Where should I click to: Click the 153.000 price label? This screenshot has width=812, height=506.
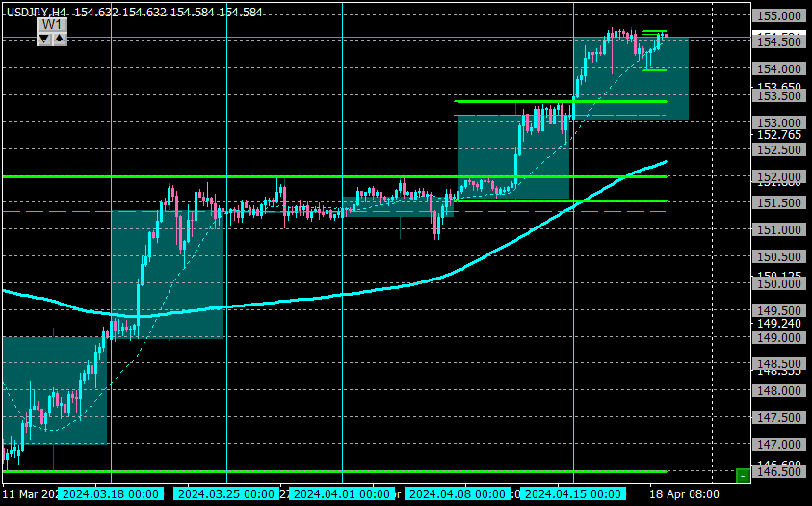click(x=778, y=122)
